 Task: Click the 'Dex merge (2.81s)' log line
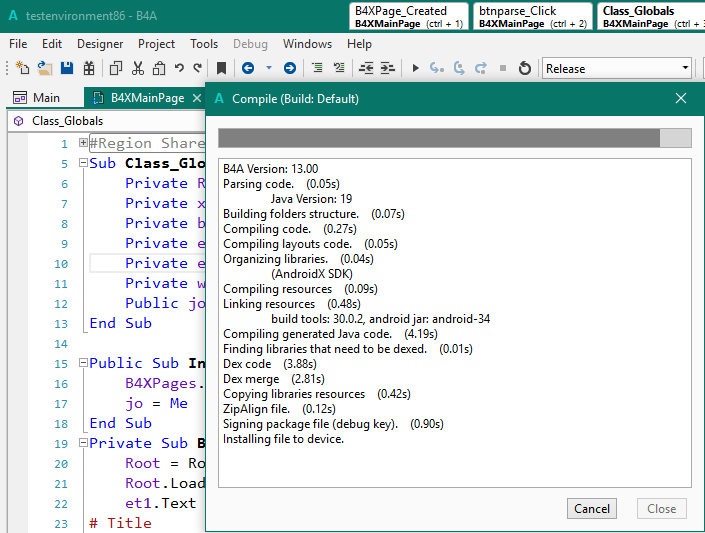point(274,379)
